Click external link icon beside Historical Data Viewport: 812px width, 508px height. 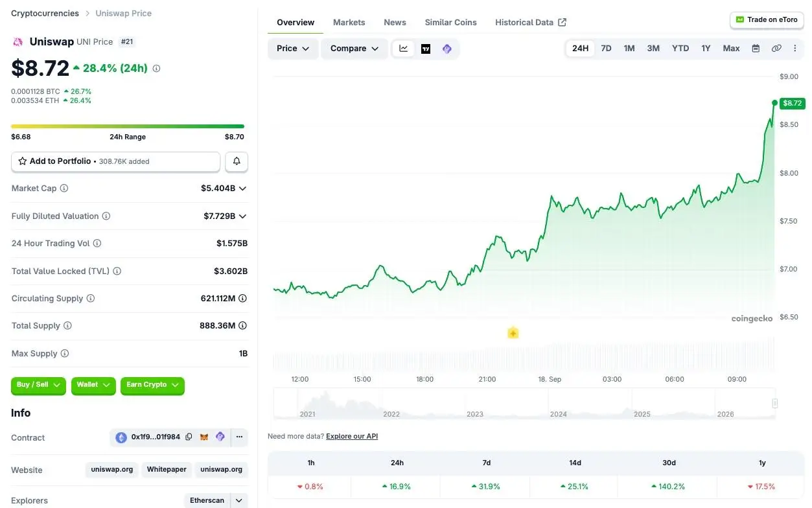(x=562, y=23)
